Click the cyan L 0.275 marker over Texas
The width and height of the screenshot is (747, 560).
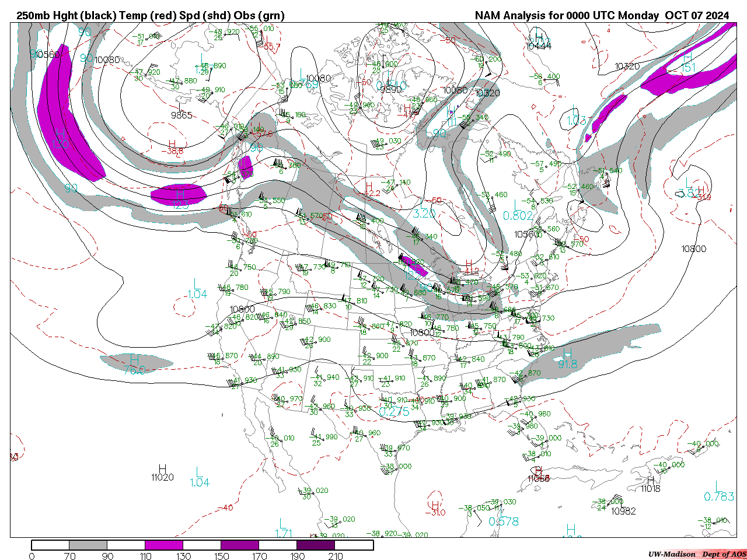pyautogui.click(x=394, y=407)
